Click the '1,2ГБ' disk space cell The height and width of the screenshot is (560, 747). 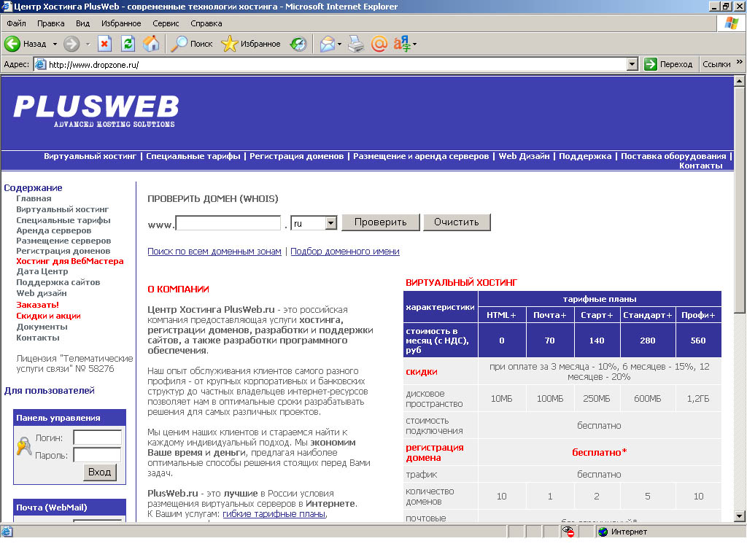698,399
